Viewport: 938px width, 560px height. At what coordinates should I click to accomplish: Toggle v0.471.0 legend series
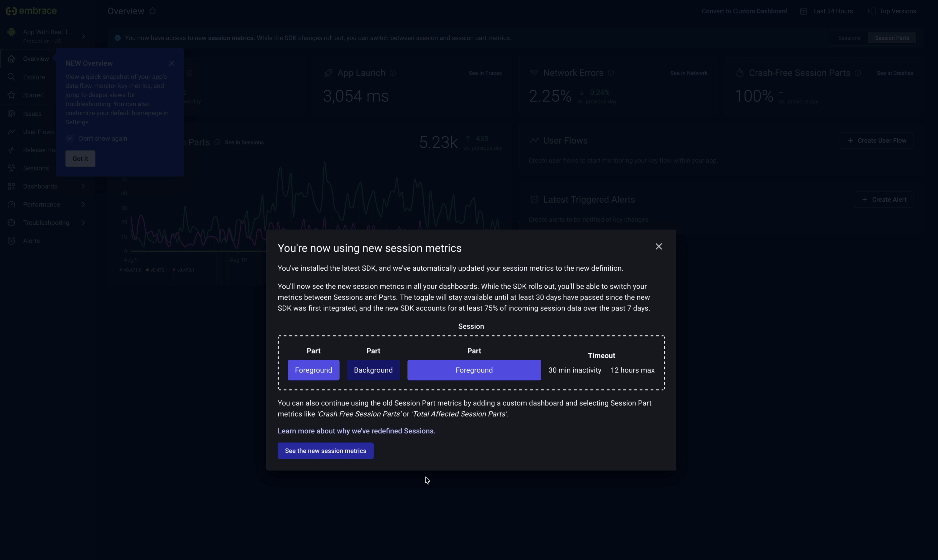131,270
